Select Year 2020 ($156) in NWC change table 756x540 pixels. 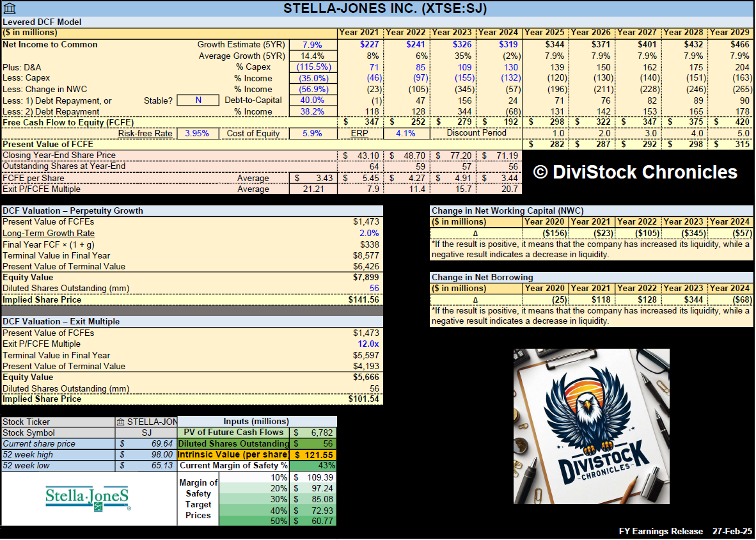(546, 234)
